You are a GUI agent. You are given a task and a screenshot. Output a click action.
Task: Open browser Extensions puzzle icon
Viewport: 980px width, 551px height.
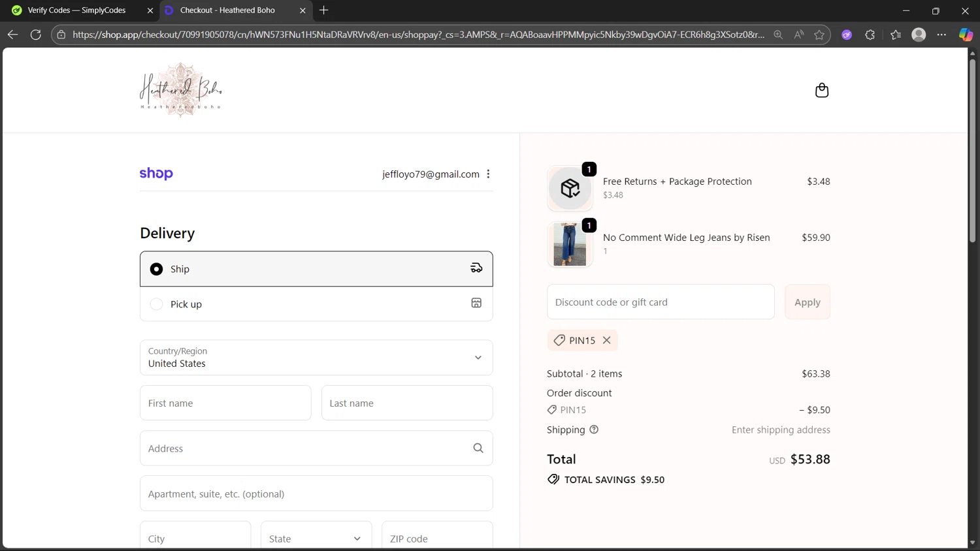tap(870, 35)
